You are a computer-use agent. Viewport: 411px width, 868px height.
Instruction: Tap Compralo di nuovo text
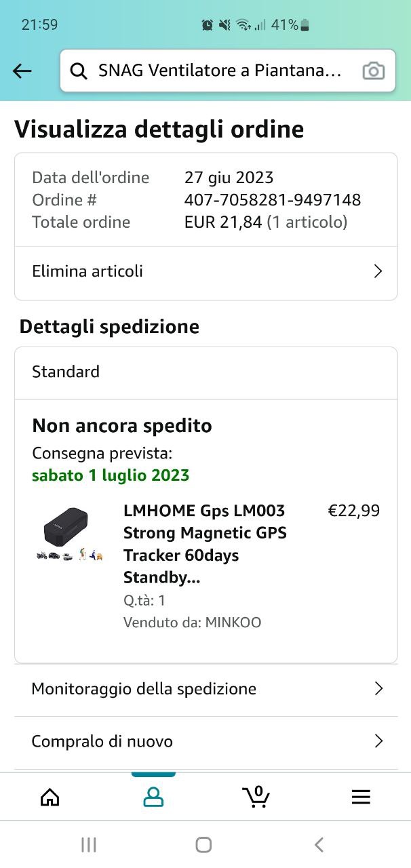click(x=102, y=741)
